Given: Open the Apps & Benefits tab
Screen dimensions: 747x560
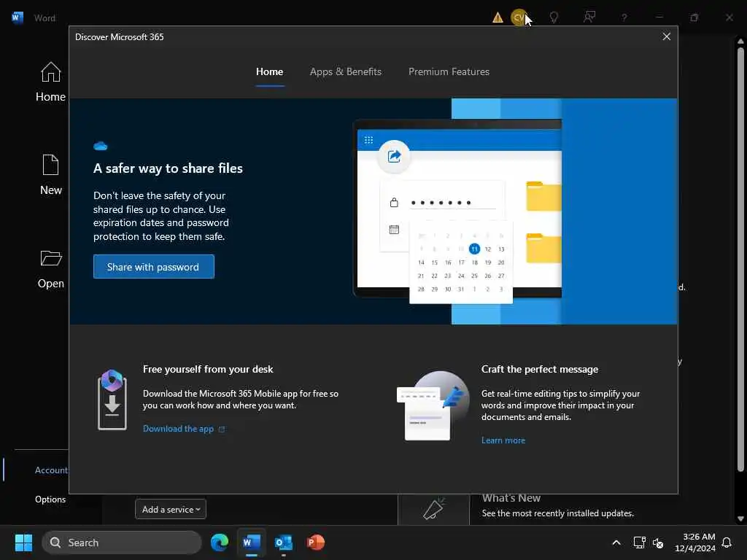Looking at the screenshot, I should click(345, 72).
